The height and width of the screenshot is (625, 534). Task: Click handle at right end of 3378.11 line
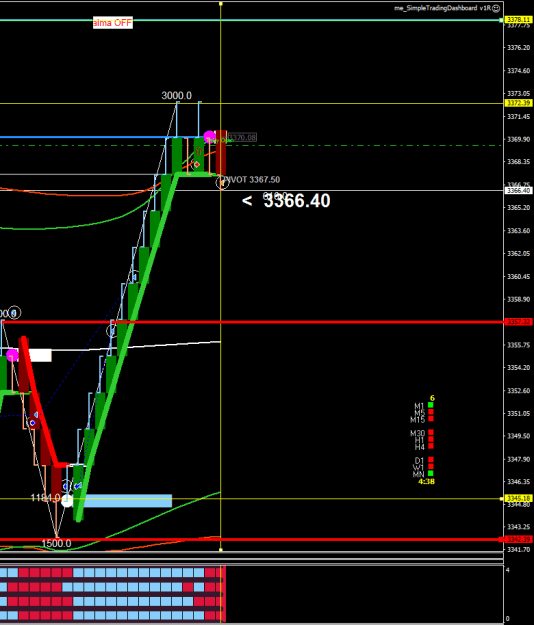click(x=501, y=20)
